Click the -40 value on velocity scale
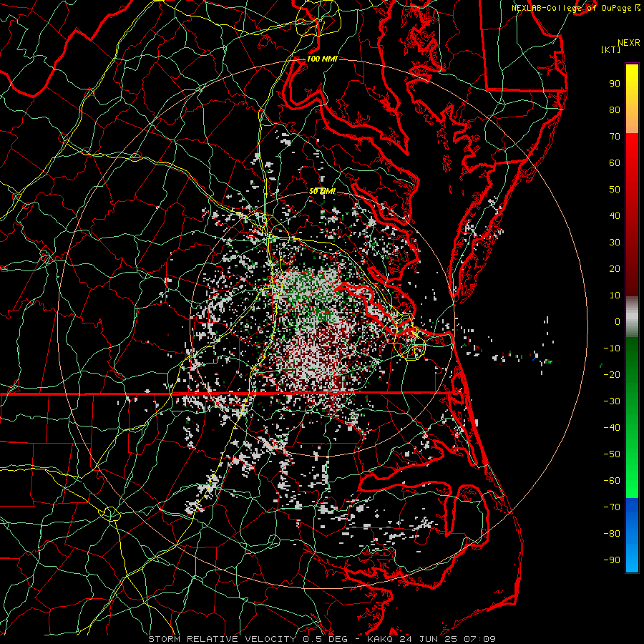This screenshot has height=644, width=644. click(612, 428)
